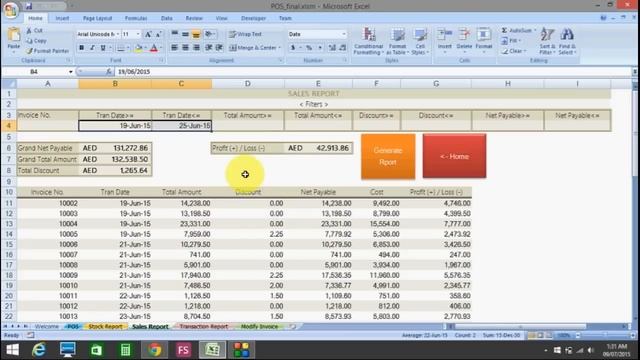Open Chrome from the Windows taskbar
The image size is (640, 360).
[155, 350]
